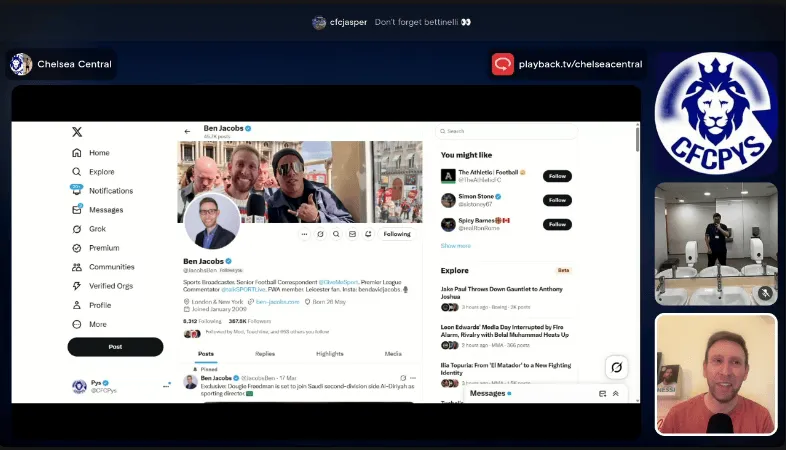Click the Search input field

(x=506, y=131)
